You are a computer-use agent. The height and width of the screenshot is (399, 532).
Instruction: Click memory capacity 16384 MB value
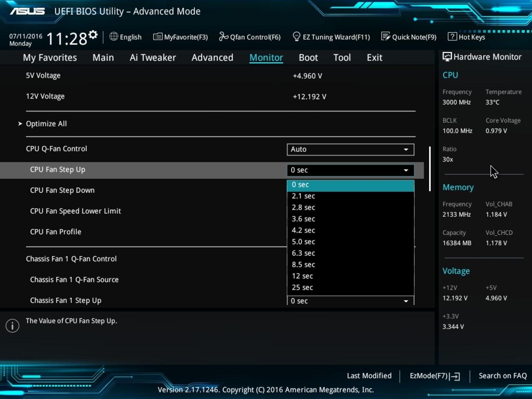[457, 243]
